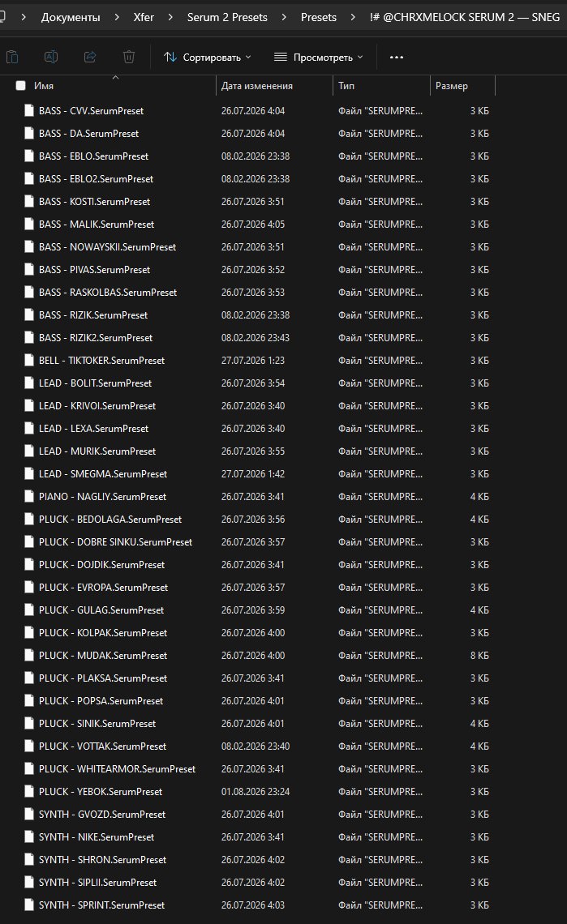Select file PLUCK - KOLPAK.SerumPreset
The image size is (567, 924).
pyautogui.click(x=103, y=632)
